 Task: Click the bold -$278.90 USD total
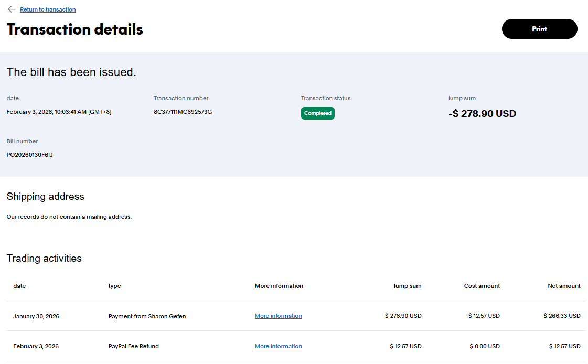tap(482, 113)
